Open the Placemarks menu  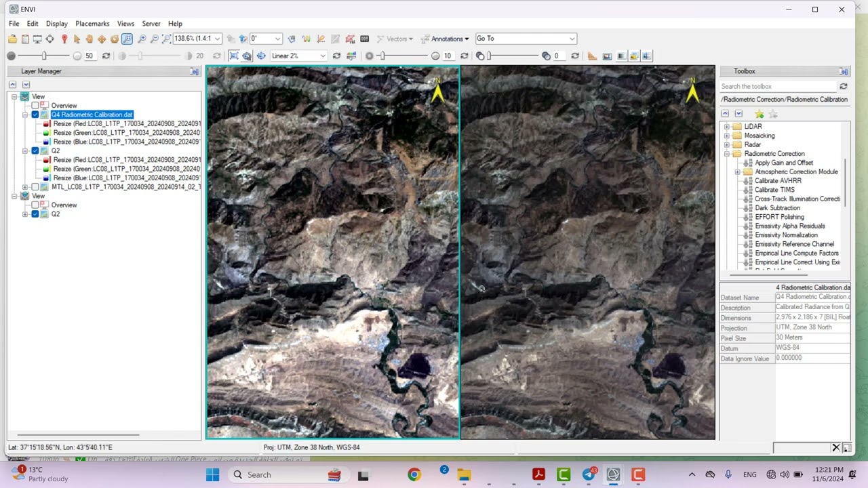click(x=92, y=24)
